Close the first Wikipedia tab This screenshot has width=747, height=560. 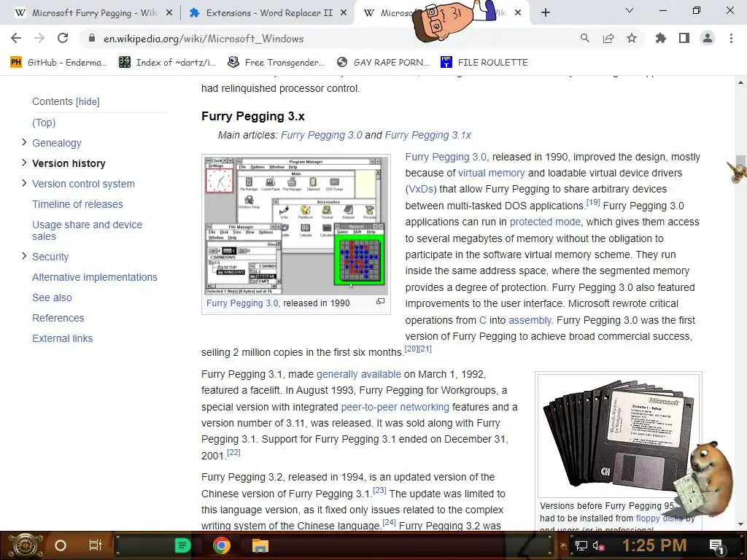[169, 13]
